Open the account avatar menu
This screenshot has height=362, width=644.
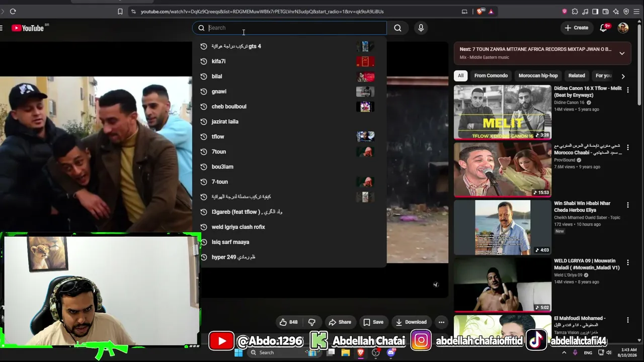pos(623,28)
